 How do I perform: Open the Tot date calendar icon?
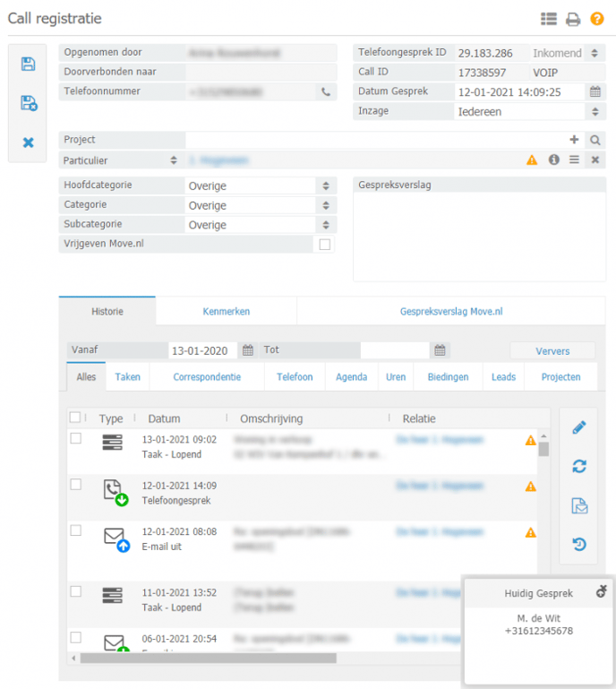click(440, 350)
